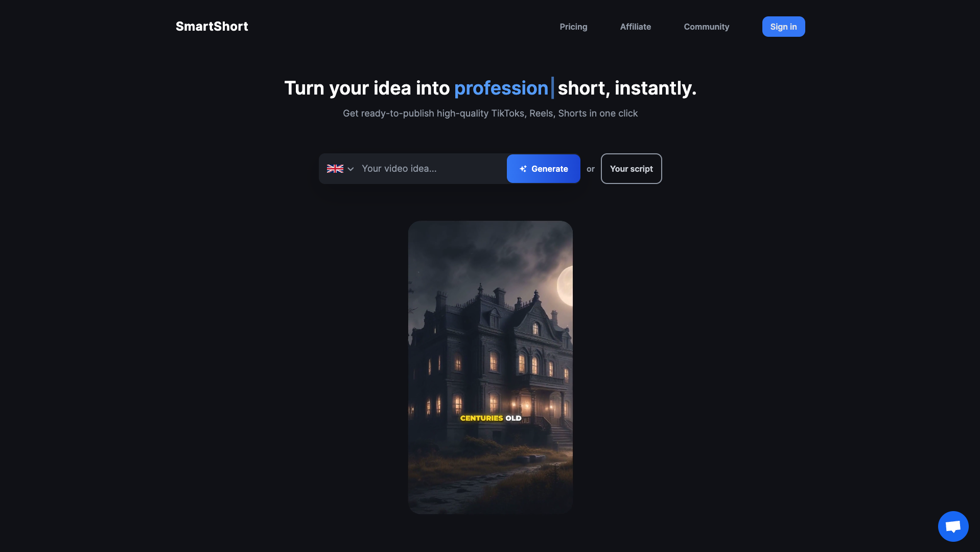Click the Generate button label
Image resolution: width=980 pixels, height=552 pixels.
click(549, 169)
